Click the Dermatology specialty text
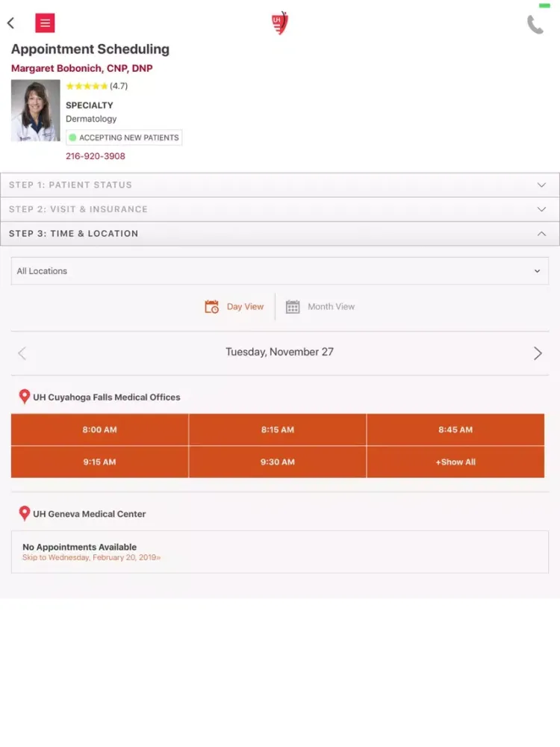Screen dimensions: 560x747 pos(91,119)
